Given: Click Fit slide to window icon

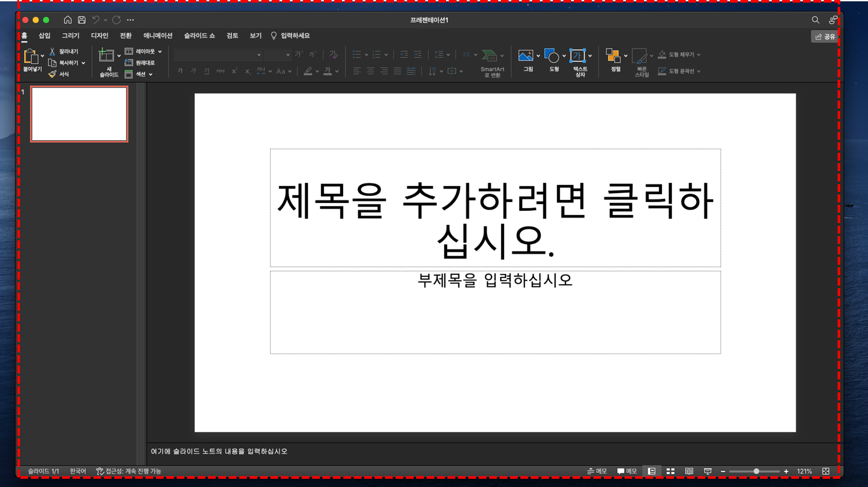Looking at the screenshot, I should [x=826, y=471].
